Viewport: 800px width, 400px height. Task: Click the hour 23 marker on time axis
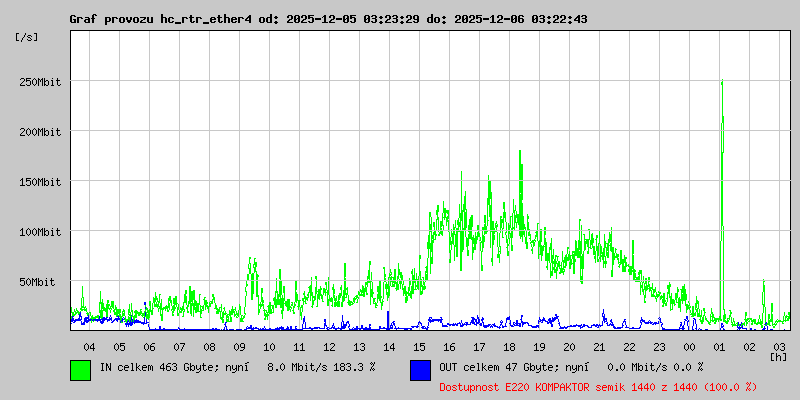point(659,346)
